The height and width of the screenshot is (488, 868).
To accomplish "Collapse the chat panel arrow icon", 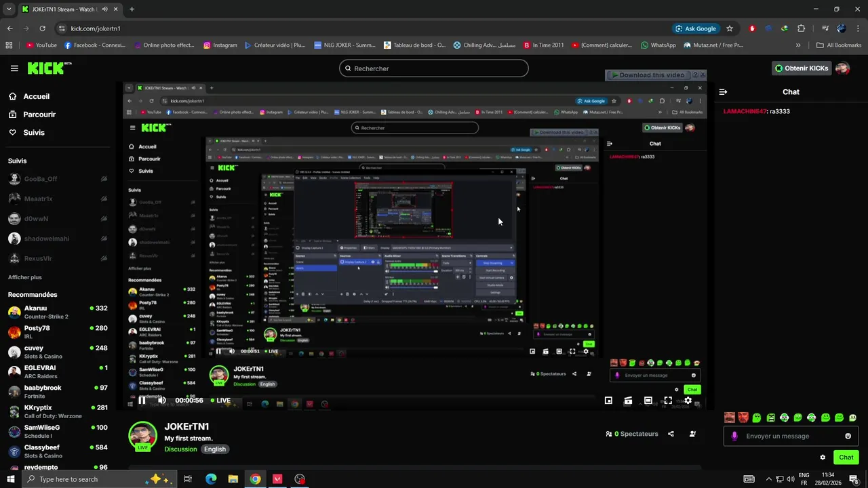I will 723,91.
